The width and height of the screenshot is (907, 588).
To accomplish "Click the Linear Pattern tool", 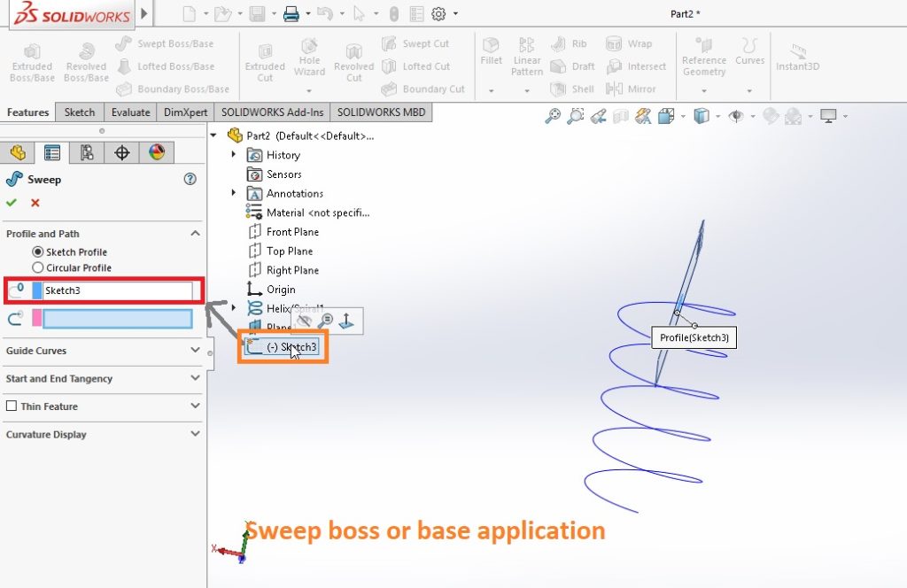I will click(527, 57).
